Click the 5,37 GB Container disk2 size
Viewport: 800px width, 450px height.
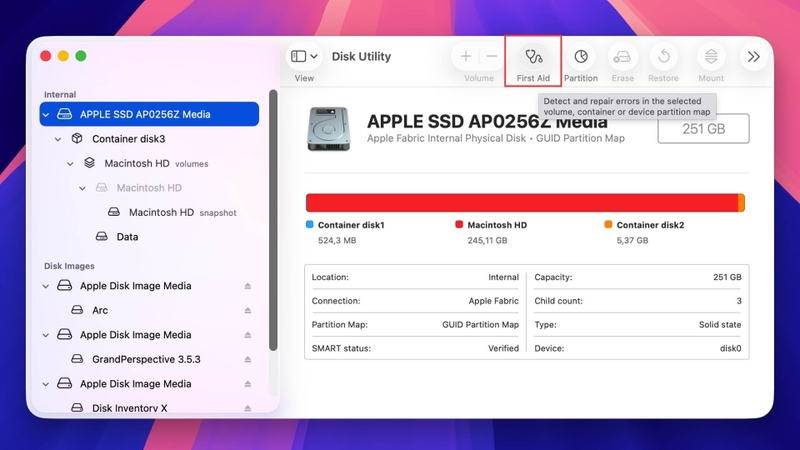(632, 240)
